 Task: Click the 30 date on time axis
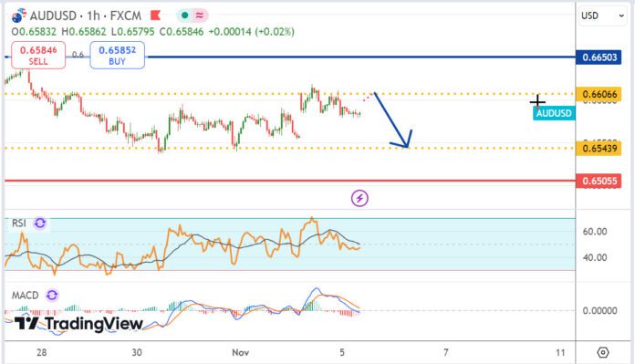point(137,353)
